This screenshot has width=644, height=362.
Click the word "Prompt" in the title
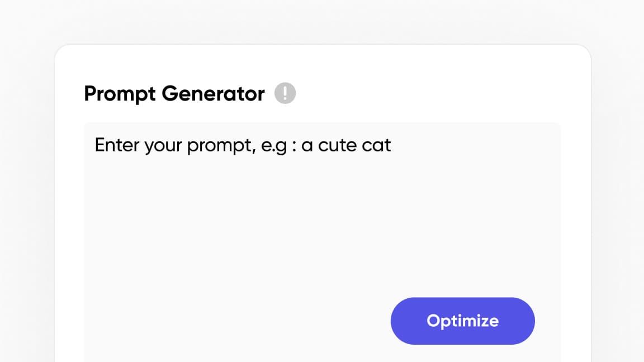(120, 94)
